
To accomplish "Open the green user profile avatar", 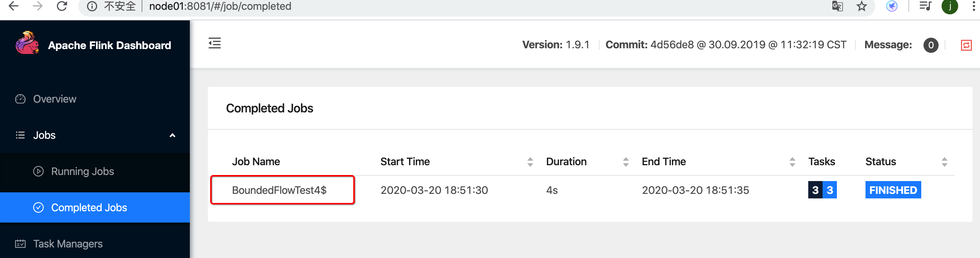I will (x=949, y=6).
